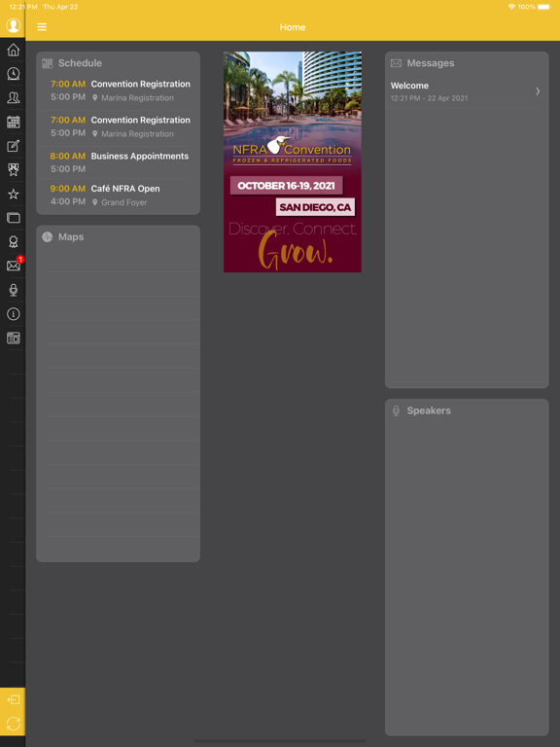Open the Schedule panel header
Viewport: 560px width, 747px height.
pyautogui.click(x=118, y=63)
